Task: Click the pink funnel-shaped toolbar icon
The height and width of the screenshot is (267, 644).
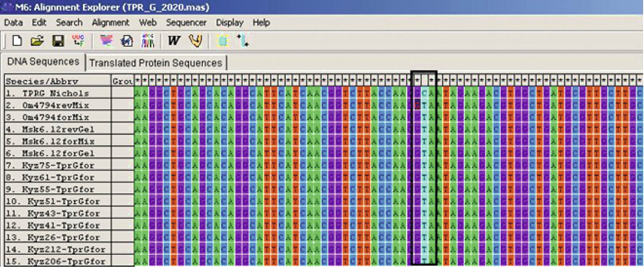Action: (106, 41)
